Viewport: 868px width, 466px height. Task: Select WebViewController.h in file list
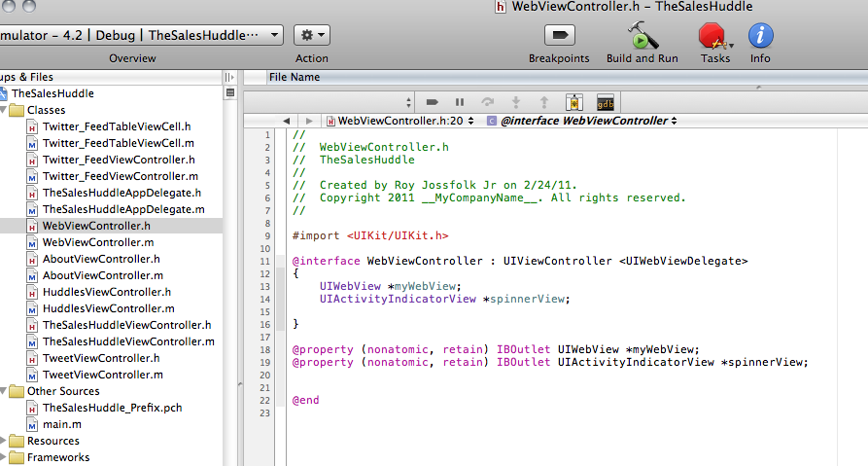click(x=96, y=226)
